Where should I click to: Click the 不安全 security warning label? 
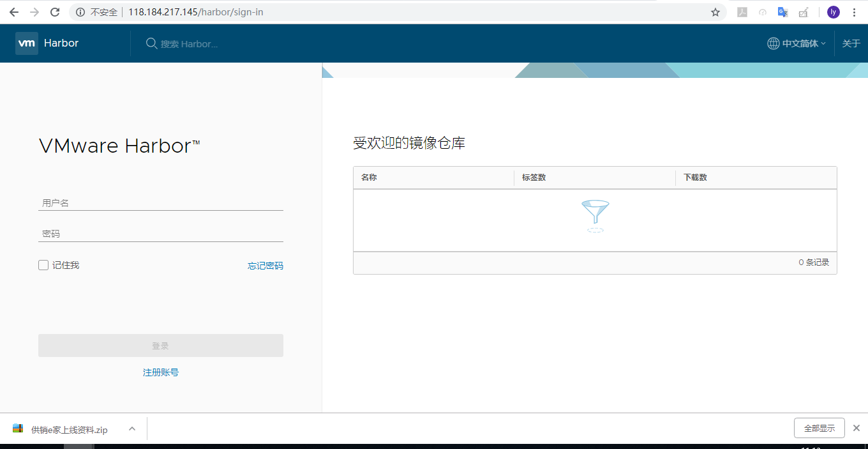tap(104, 12)
